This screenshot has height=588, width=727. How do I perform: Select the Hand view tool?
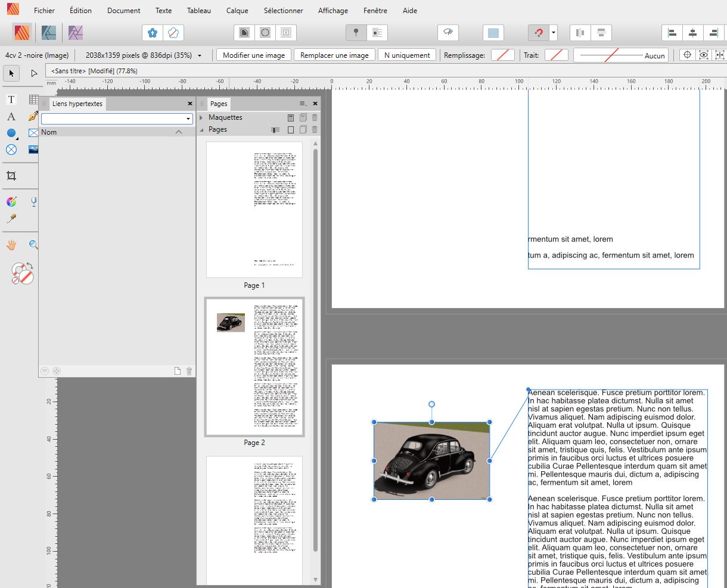pos(11,245)
